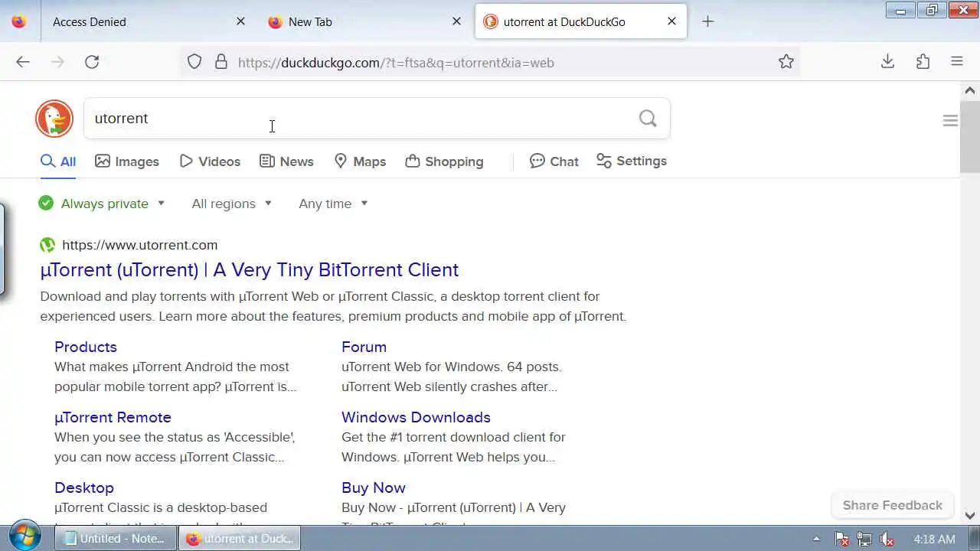Open the Buy Now sitelink

[x=374, y=487]
